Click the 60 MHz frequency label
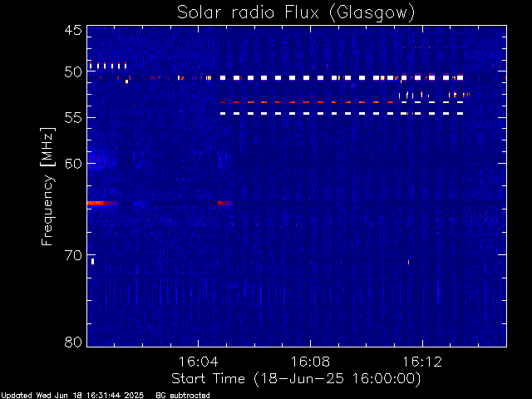This screenshot has width=532, height=399. pyautogui.click(x=73, y=164)
